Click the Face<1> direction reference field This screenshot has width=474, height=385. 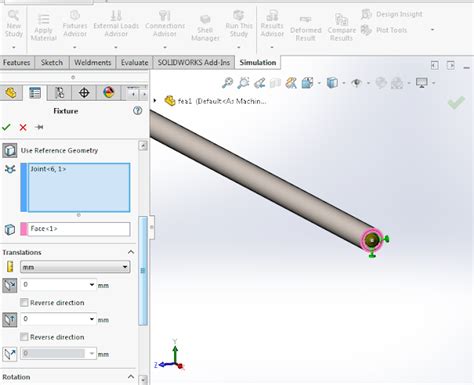(79, 229)
